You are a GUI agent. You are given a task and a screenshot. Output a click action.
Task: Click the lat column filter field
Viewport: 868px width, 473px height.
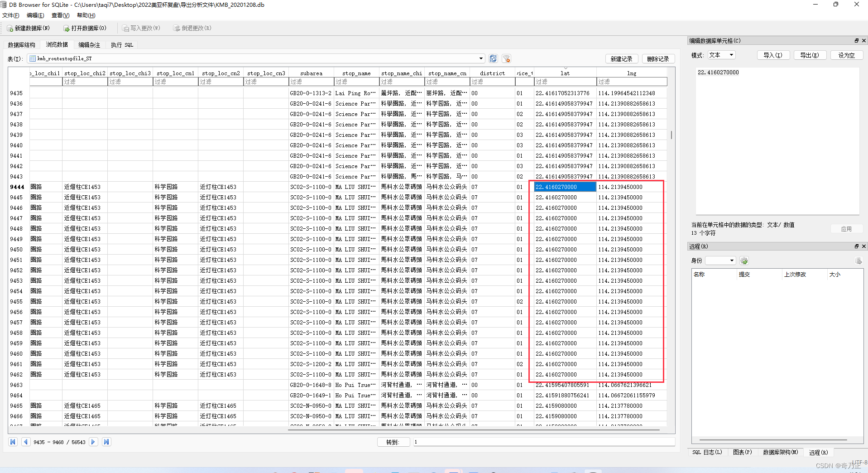tap(565, 82)
